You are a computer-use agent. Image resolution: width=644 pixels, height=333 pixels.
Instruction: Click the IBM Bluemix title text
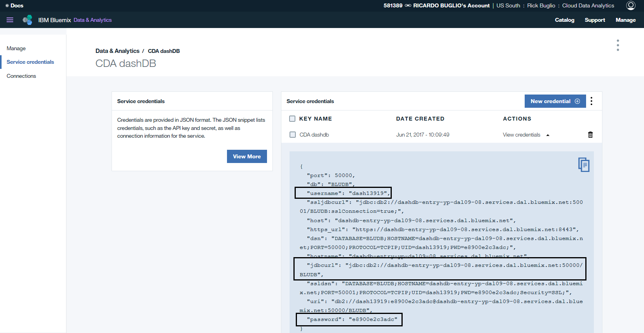point(54,20)
